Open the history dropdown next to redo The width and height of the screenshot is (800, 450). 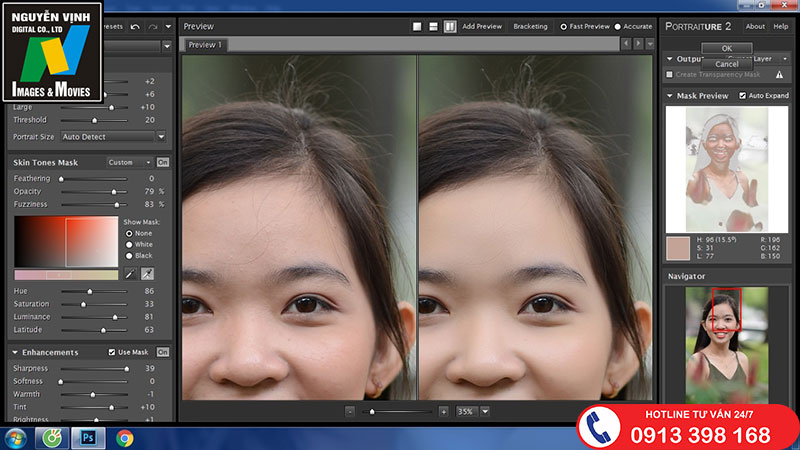[x=168, y=27]
